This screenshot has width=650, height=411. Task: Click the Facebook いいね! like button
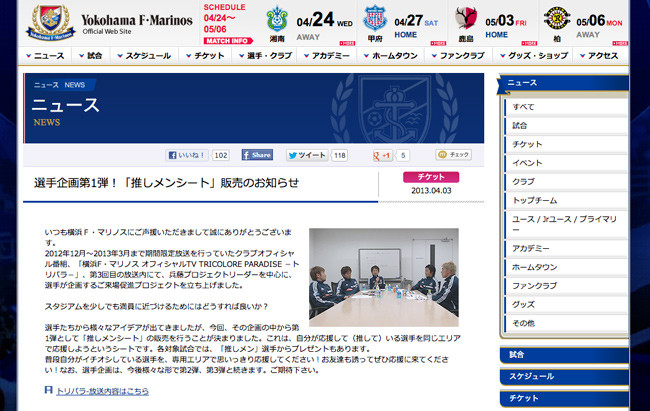(187, 155)
